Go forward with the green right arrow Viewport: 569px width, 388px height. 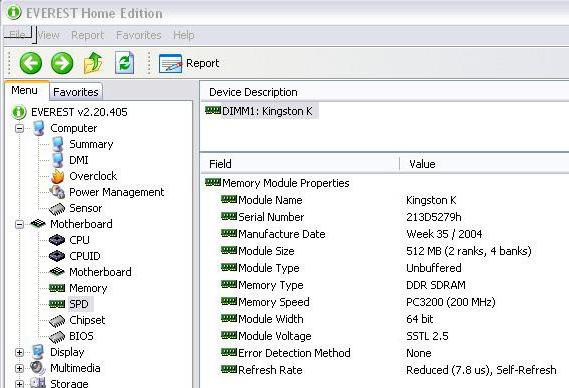coord(62,63)
